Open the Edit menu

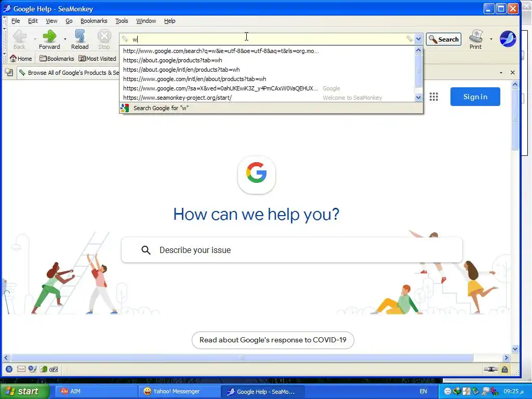[33, 21]
